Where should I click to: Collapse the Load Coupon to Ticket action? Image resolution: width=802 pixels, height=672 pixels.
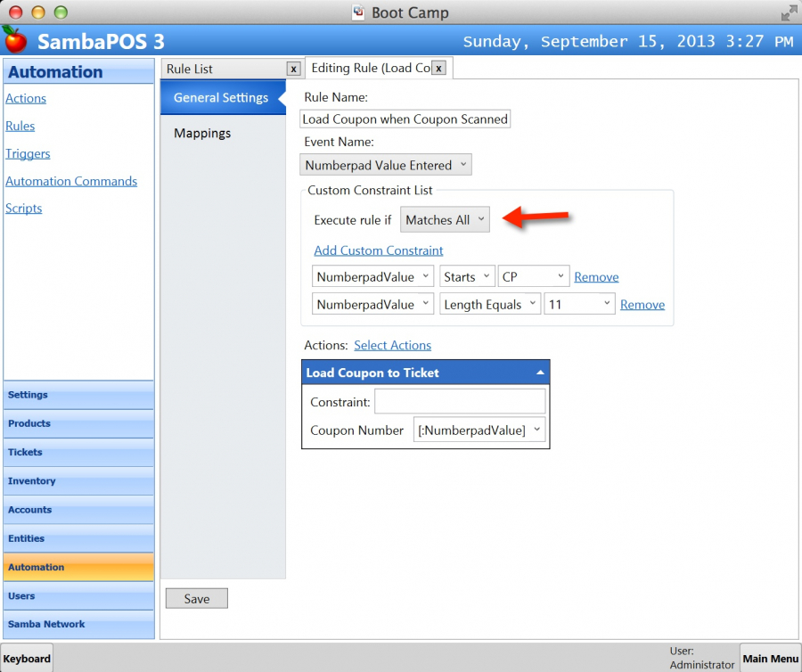540,373
